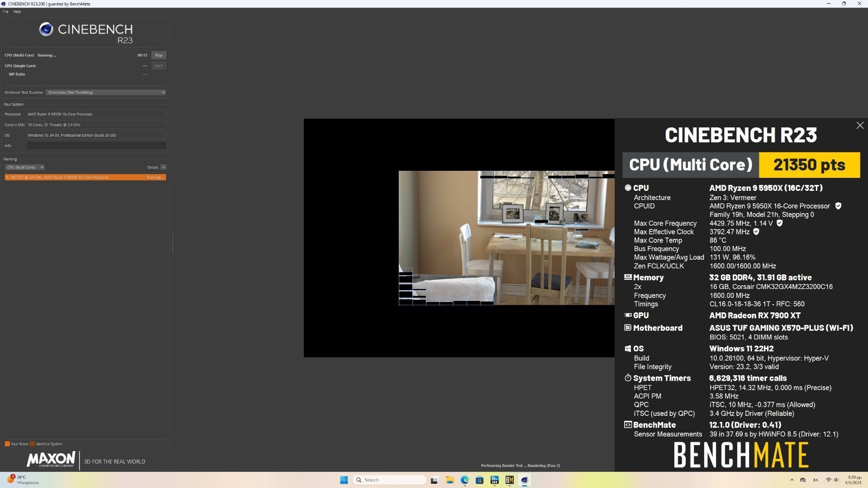Click the Motherboard icon in BenchMate
868x488 pixels.
628,328
